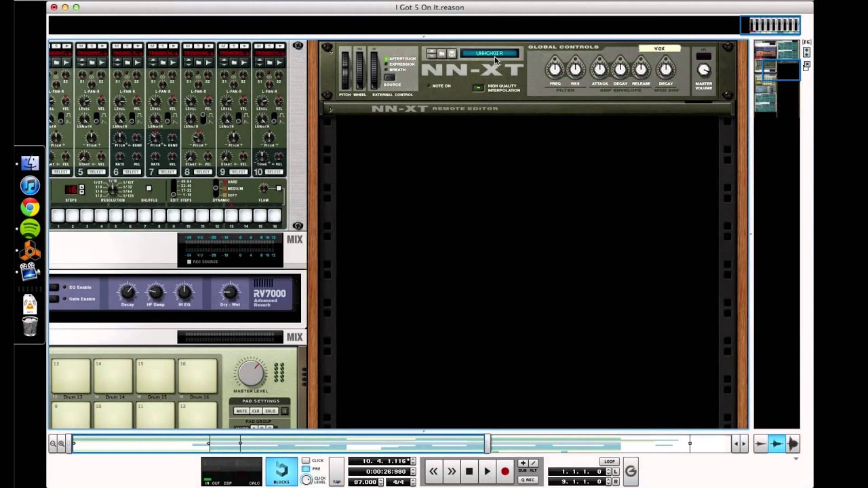Click the CLR button in Kong Pad Settings

point(256,411)
